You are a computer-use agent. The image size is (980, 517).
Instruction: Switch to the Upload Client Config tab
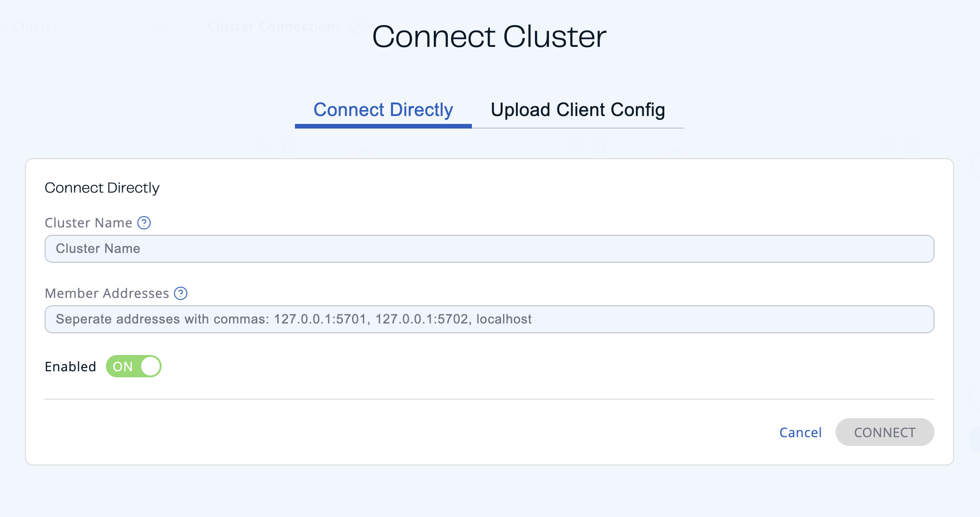coord(578,110)
